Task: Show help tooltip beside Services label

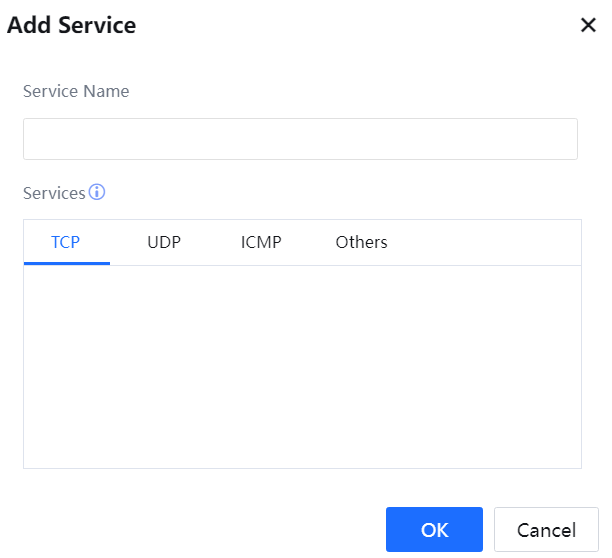Action: (x=97, y=192)
